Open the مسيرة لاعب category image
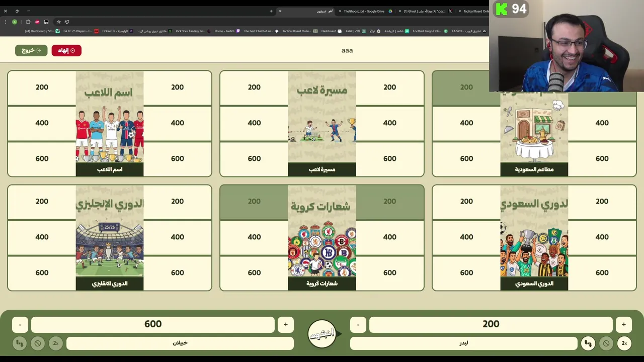This screenshot has height=362, width=644. click(322, 124)
